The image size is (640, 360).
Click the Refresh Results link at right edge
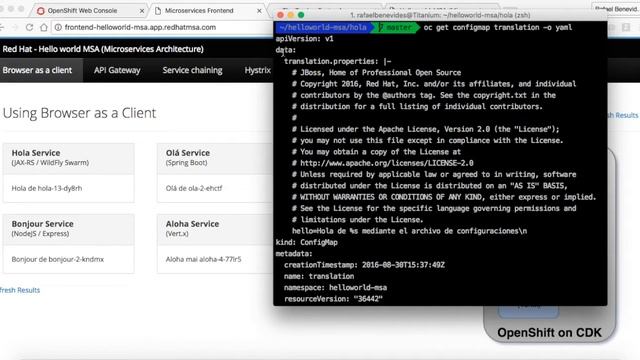pos(623,116)
